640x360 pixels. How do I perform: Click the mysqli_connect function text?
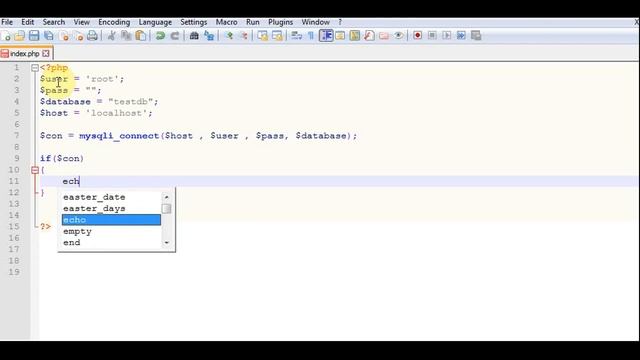point(119,136)
